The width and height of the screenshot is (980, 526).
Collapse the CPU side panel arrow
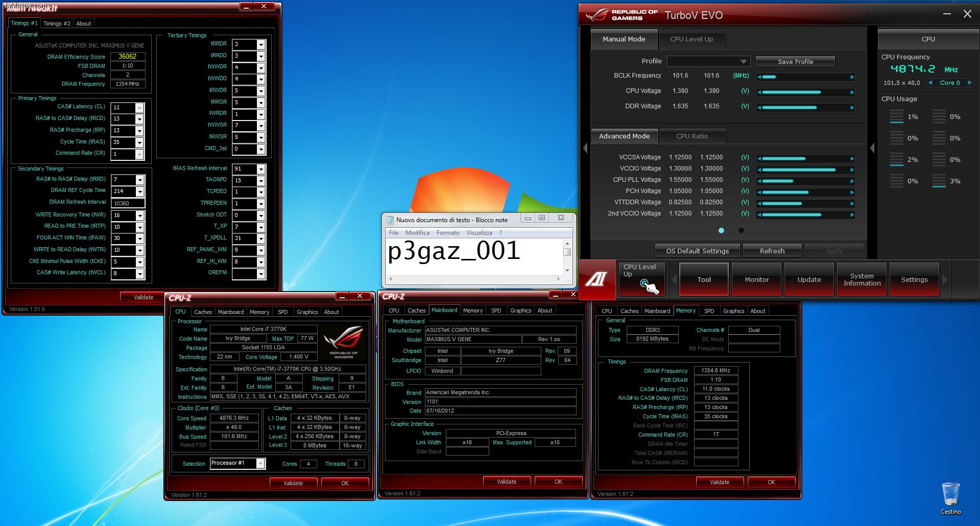[x=872, y=148]
